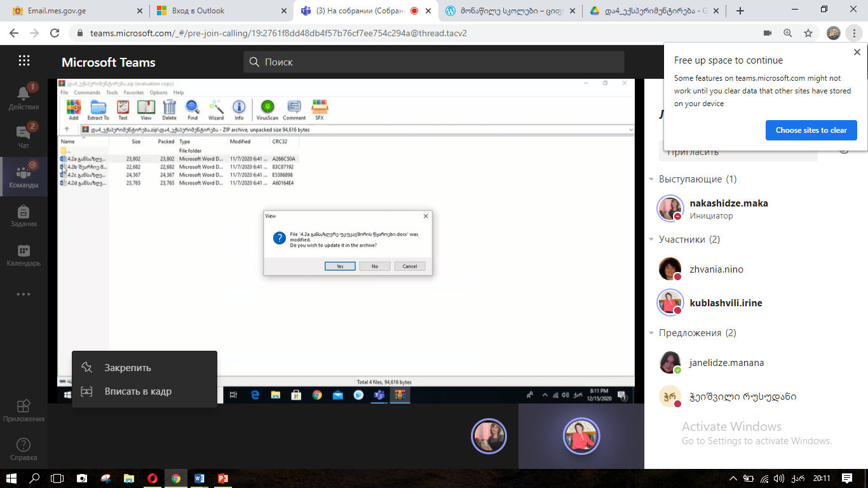The image size is (868, 488).
Task: Open WinRAR Tools menu
Action: tap(112, 93)
